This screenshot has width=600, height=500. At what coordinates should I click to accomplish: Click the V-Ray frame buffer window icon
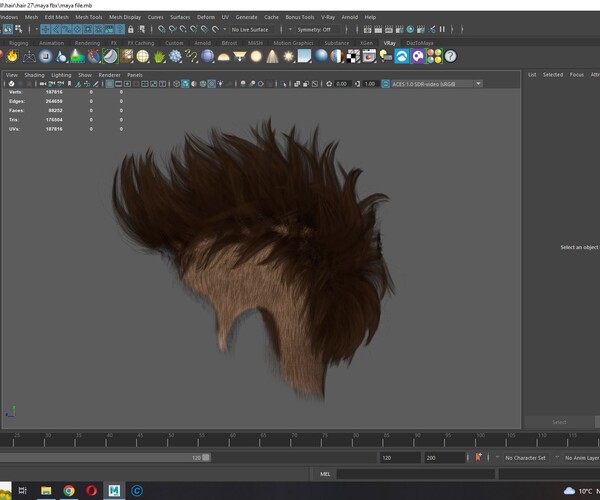coord(369,57)
